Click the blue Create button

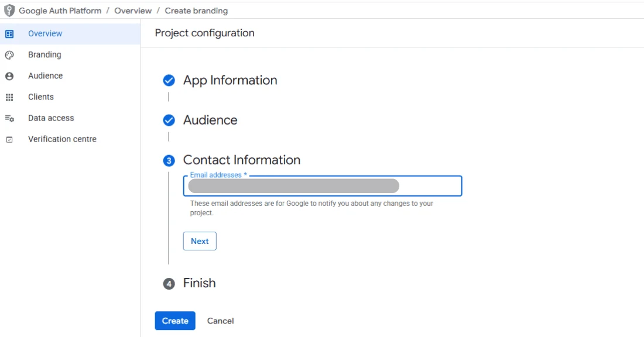(x=175, y=321)
